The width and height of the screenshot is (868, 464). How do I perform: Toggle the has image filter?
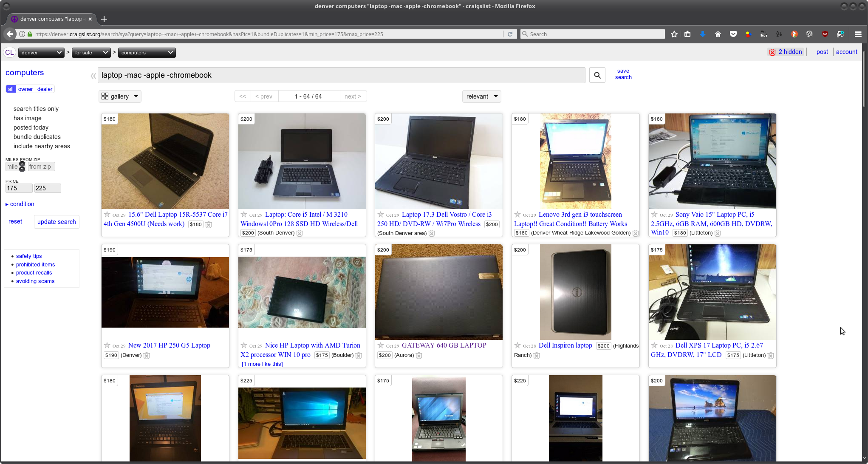(27, 118)
